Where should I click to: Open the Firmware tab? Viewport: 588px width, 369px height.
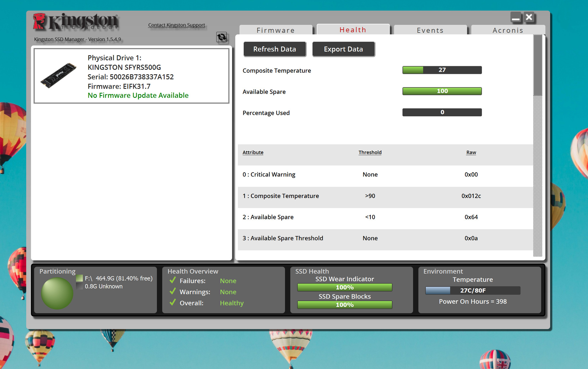276,30
